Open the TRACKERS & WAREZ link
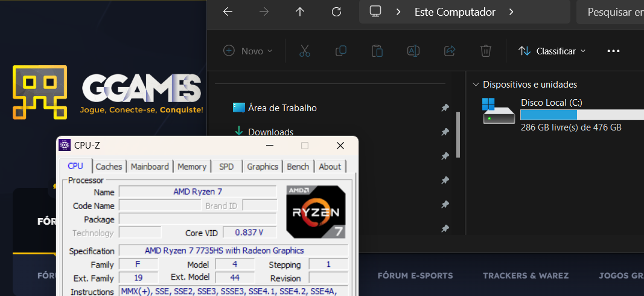This screenshot has height=296, width=644. pyautogui.click(x=525, y=276)
